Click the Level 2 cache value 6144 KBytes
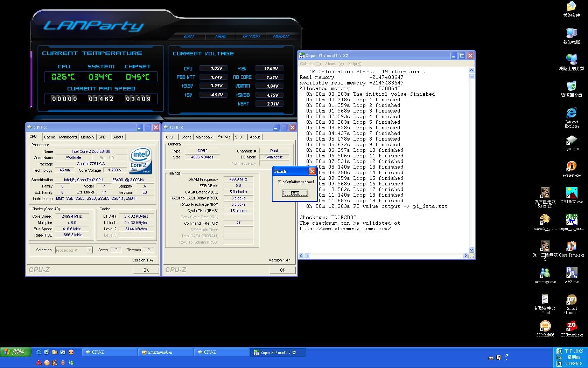 (x=136, y=229)
